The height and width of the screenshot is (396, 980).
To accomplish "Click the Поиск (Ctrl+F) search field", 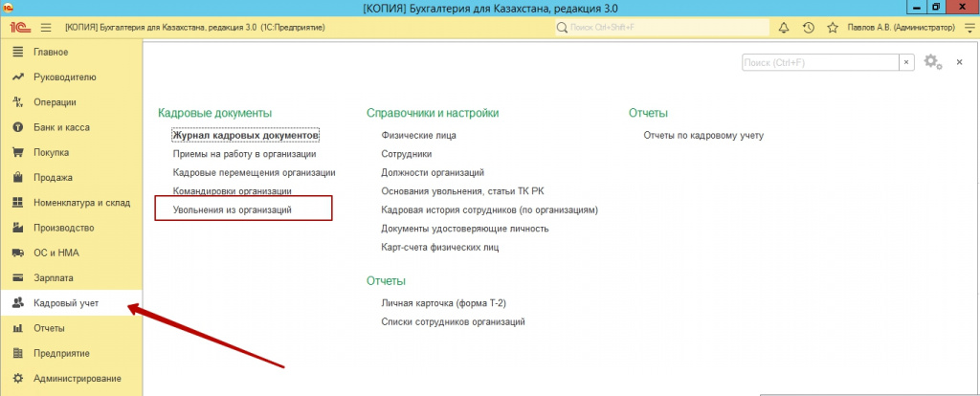I will [820, 62].
